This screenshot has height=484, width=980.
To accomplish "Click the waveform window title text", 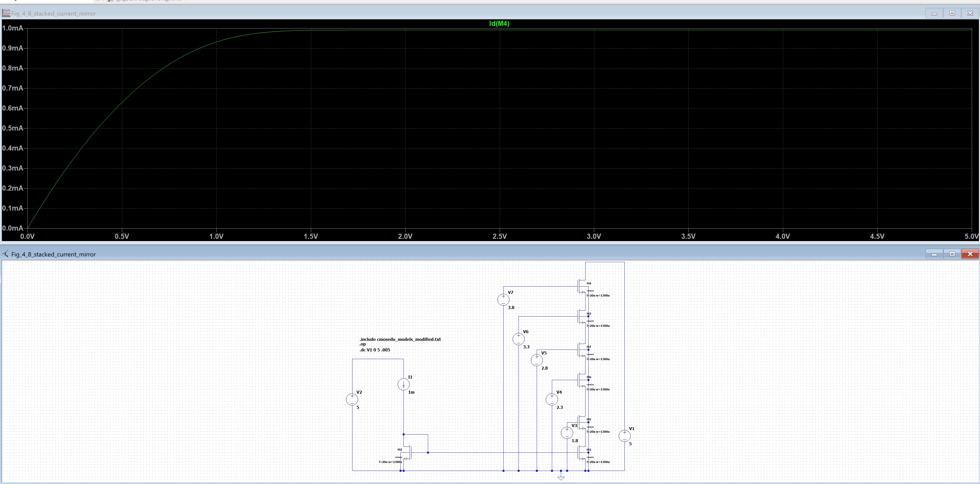I will (54, 14).
